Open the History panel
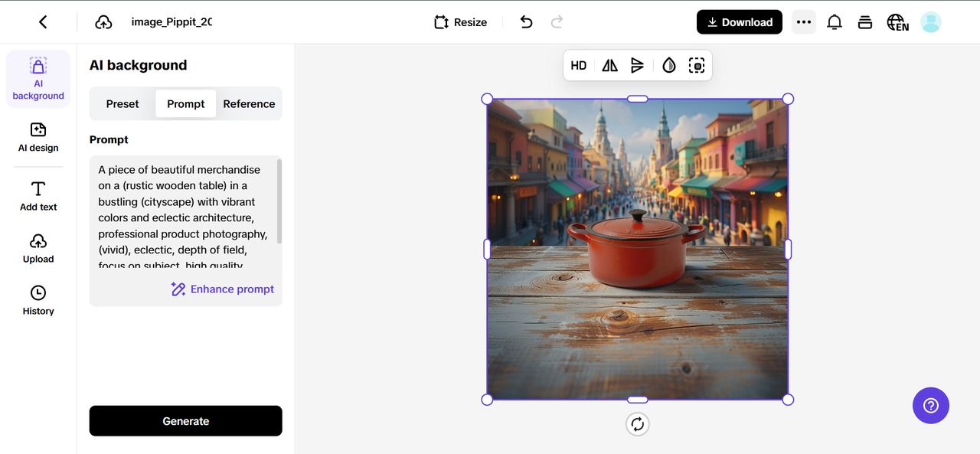980x454 pixels. point(38,300)
